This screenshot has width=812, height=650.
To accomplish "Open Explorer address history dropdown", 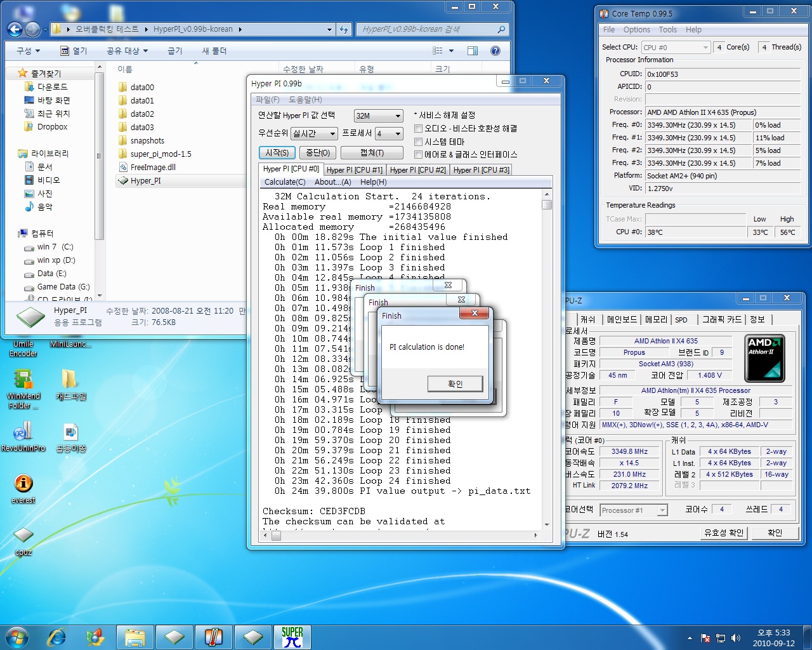I will click(x=329, y=29).
